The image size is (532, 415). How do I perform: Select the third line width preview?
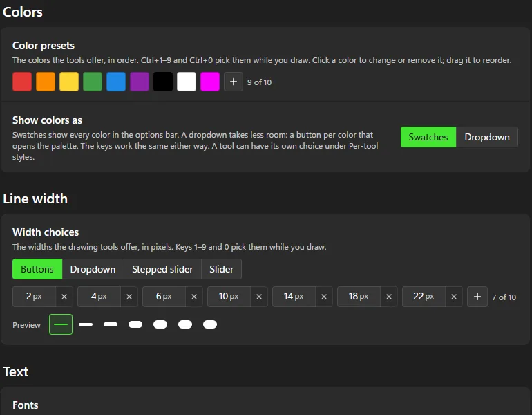(x=111, y=324)
